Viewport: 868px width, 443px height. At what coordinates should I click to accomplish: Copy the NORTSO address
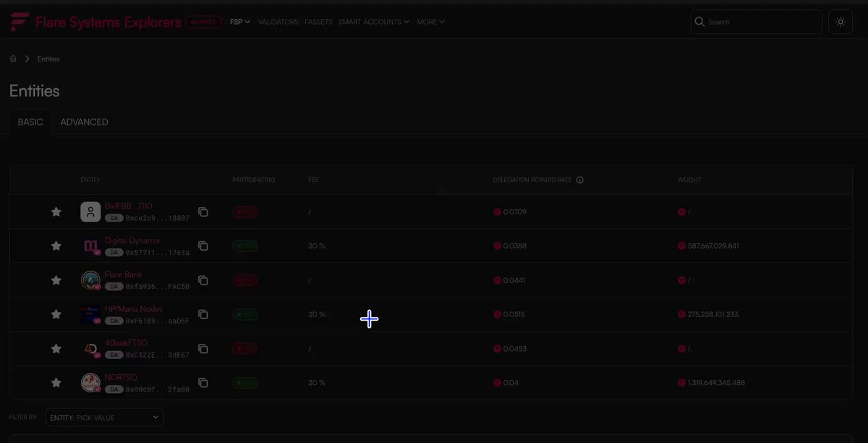pyautogui.click(x=203, y=382)
